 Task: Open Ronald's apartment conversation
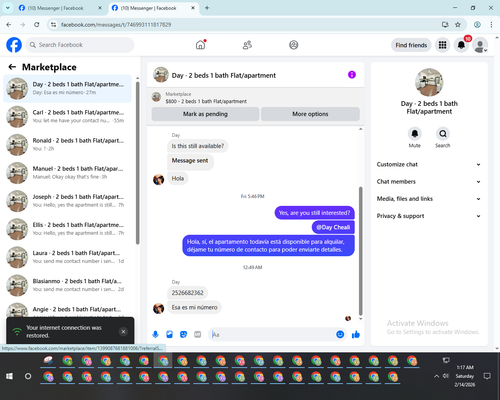click(68, 145)
